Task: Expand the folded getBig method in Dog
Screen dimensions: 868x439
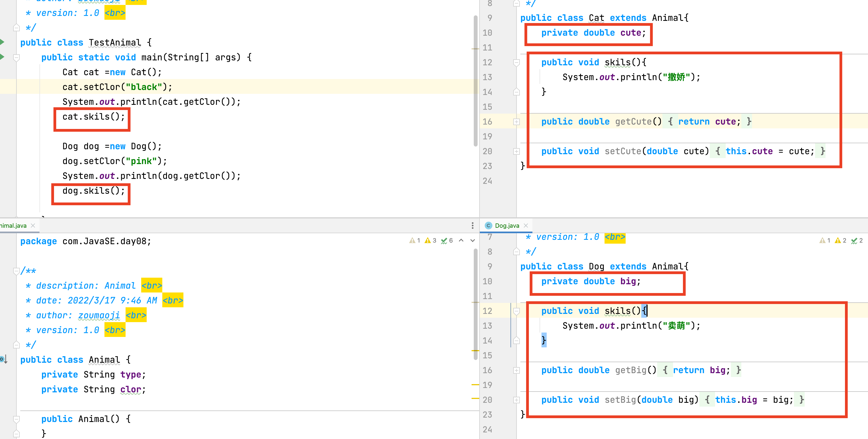Action: pos(516,370)
